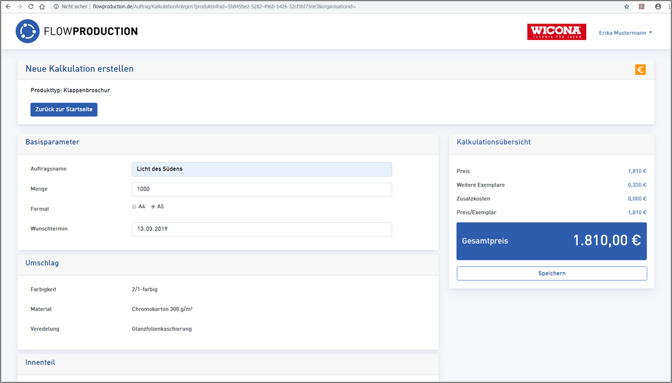Click the browser back arrow
672x383 pixels.
(x=8, y=6)
